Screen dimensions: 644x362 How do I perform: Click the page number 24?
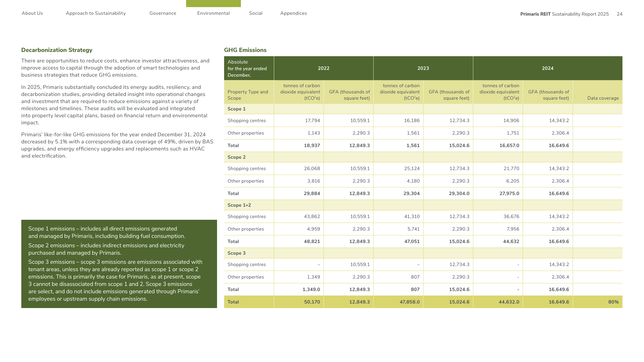click(x=620, y=14)
